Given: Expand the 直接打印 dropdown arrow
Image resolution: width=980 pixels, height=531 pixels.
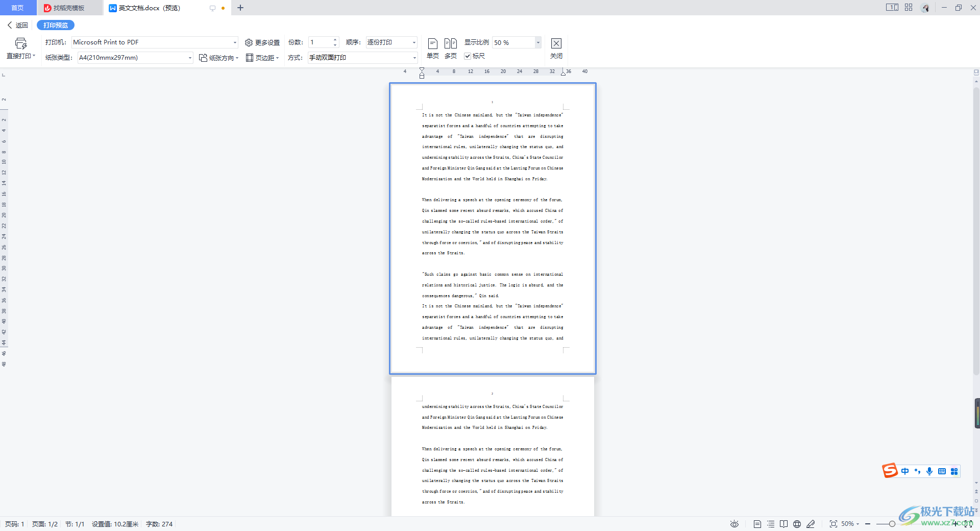Looking at the screenshot, I should pos(34,56).
